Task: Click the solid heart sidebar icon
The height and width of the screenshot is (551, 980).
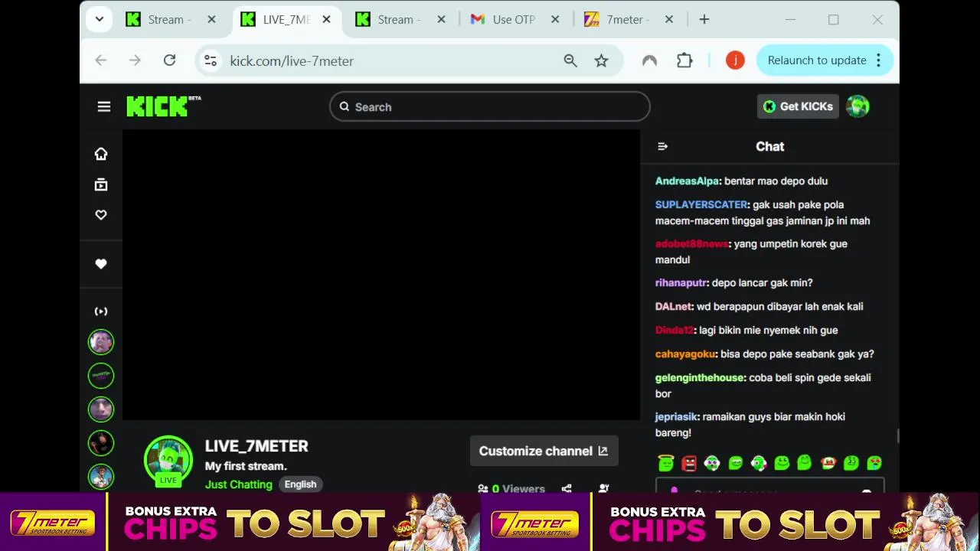Action: pyautogui.click(x=101, y=264)
